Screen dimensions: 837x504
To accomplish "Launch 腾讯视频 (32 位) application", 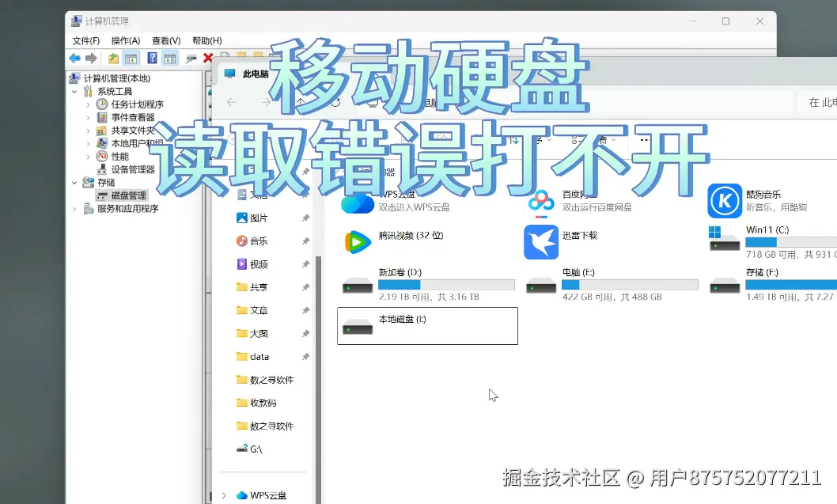I will 356,241.
